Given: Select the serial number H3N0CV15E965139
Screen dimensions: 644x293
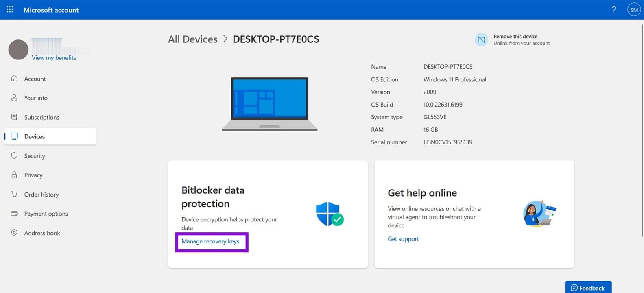Looking at the screenshot, I should pyautogui.click(x=448, y=142).
